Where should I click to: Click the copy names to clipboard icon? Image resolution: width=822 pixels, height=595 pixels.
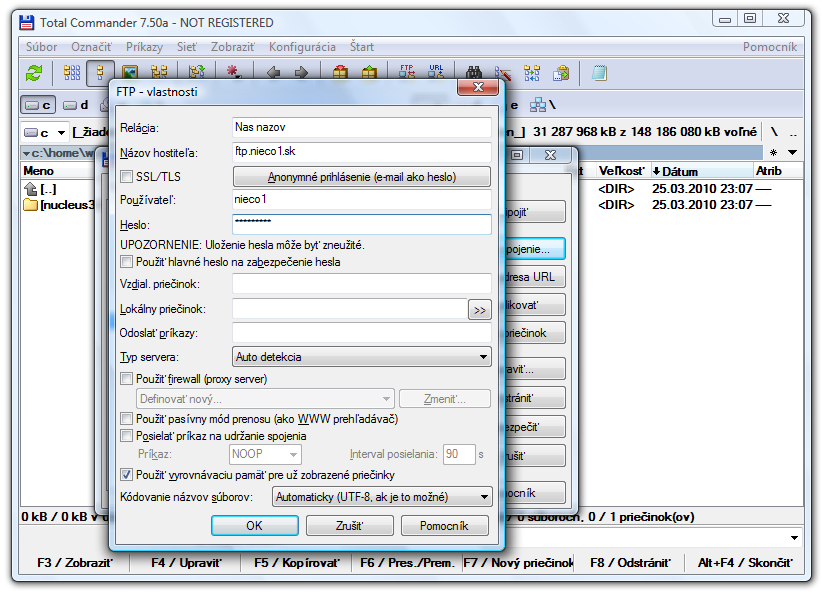(561, 72)
